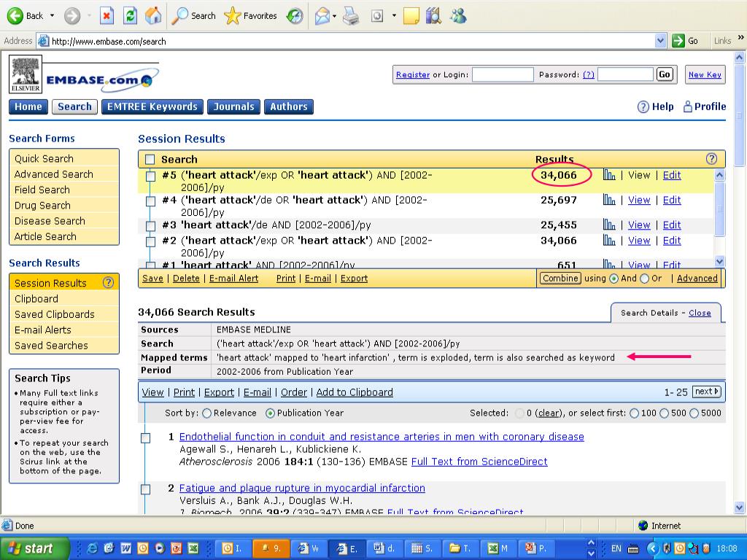Image resolution: width=747 pixels, height=560 pixels.
Task: Select the Or combine radio button
Action: (x=645, y=279)
